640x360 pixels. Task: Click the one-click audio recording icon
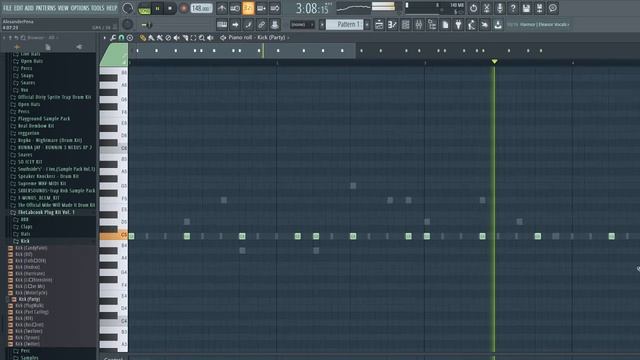coord(484,25)
